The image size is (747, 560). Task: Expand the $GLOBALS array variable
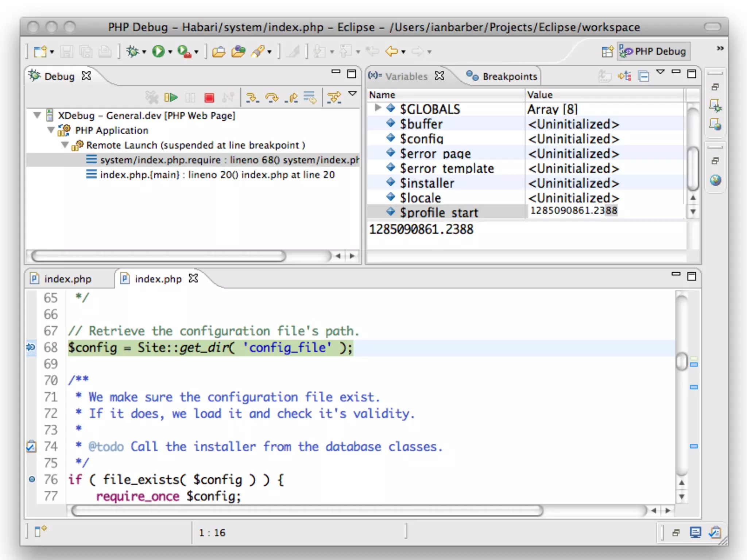(378, 108)
